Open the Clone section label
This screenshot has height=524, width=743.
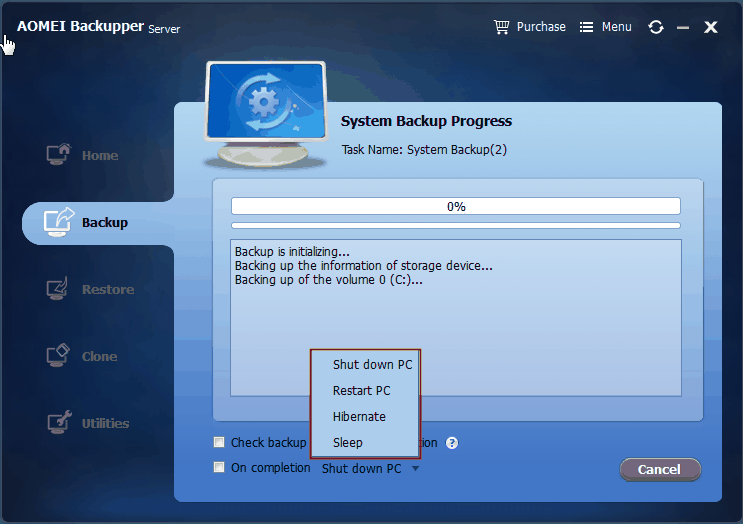coord(100,356)
